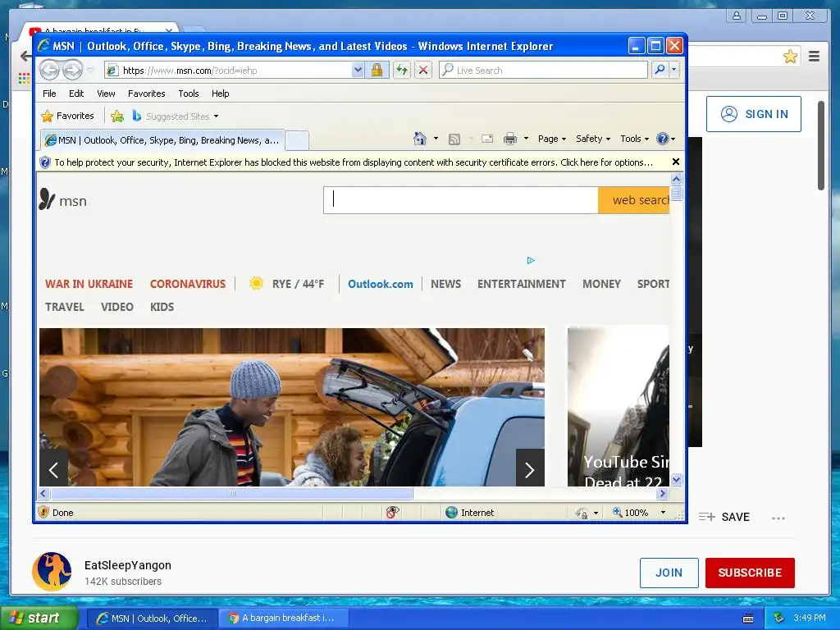
Task: Open the File menu
Action: click(49, 94)
